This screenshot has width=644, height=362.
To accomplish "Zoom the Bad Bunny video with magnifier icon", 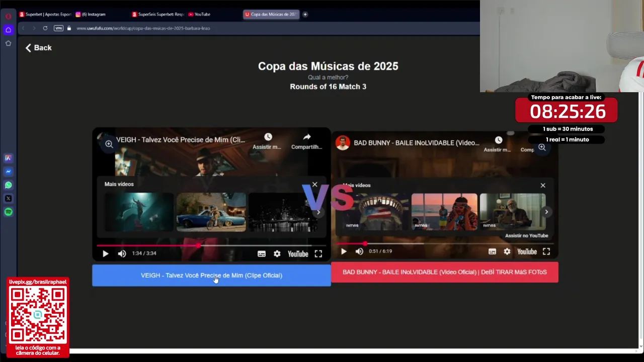I will [542, 147].
